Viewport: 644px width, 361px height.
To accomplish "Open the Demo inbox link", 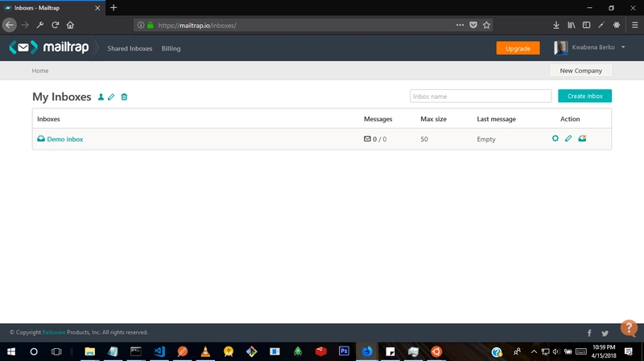I will tap(64, 139).
